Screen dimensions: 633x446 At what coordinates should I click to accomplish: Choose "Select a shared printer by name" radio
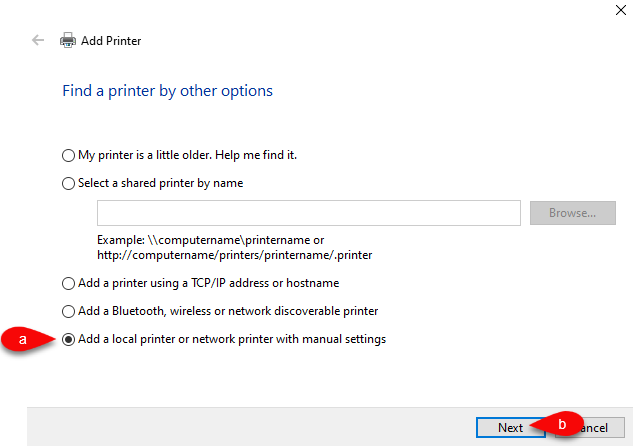point(68,184)
